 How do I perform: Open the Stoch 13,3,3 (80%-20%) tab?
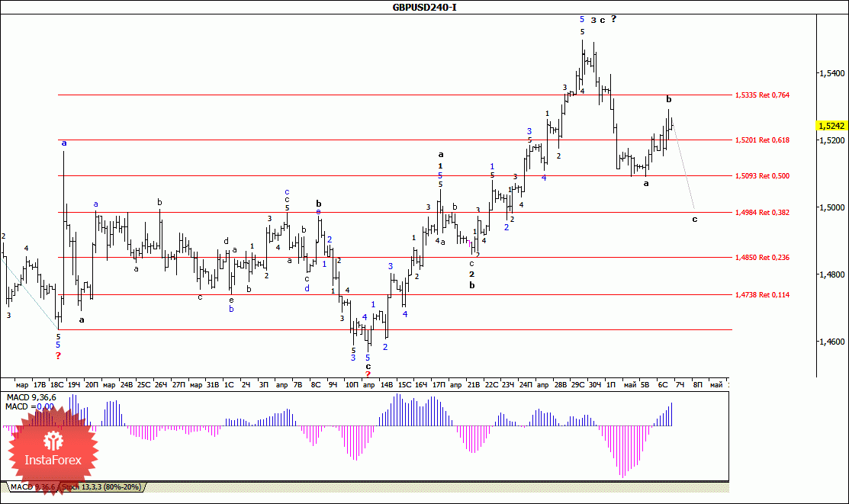(101, 487)
